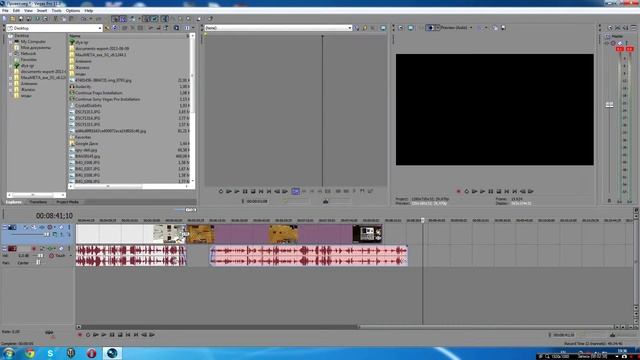
Task: Click Play From Start under video preview
Action: [474, 191]
